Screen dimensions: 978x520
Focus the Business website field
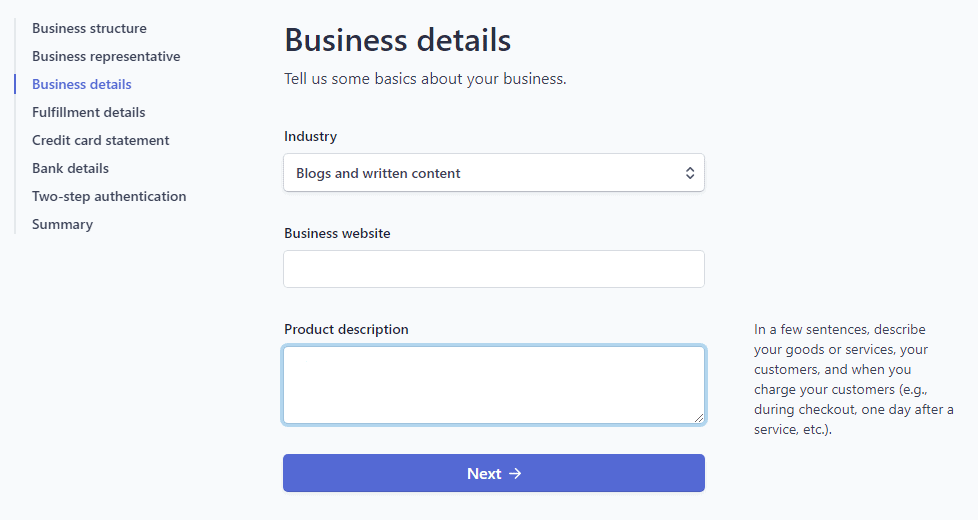(494, 269)
